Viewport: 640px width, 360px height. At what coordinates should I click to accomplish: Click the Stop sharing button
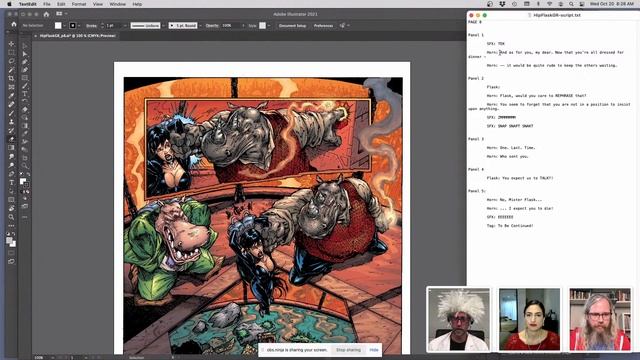[x=348, y=350]
